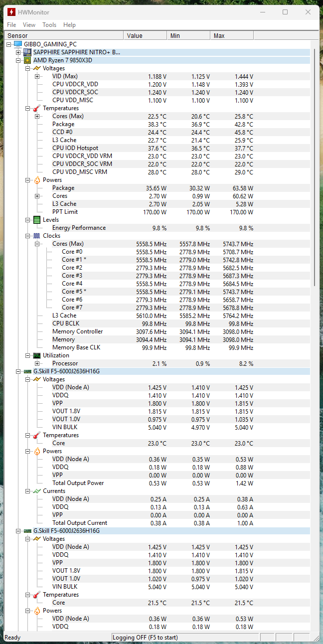Click the thermometer icon beside CPU Temperatures
Image resolution: width=323 pixels, height=644 pixels.
click(x=37, y=108)
